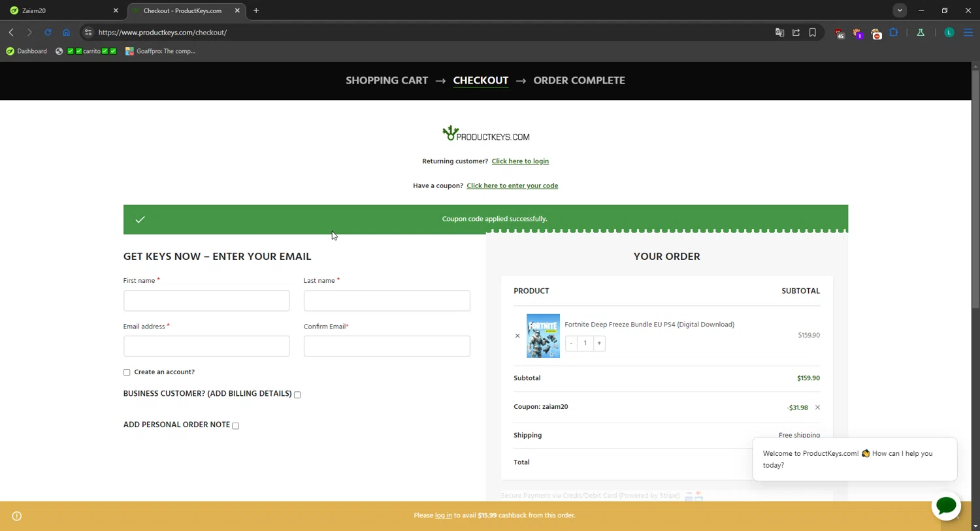Go back to the previous page

[11, 32]
